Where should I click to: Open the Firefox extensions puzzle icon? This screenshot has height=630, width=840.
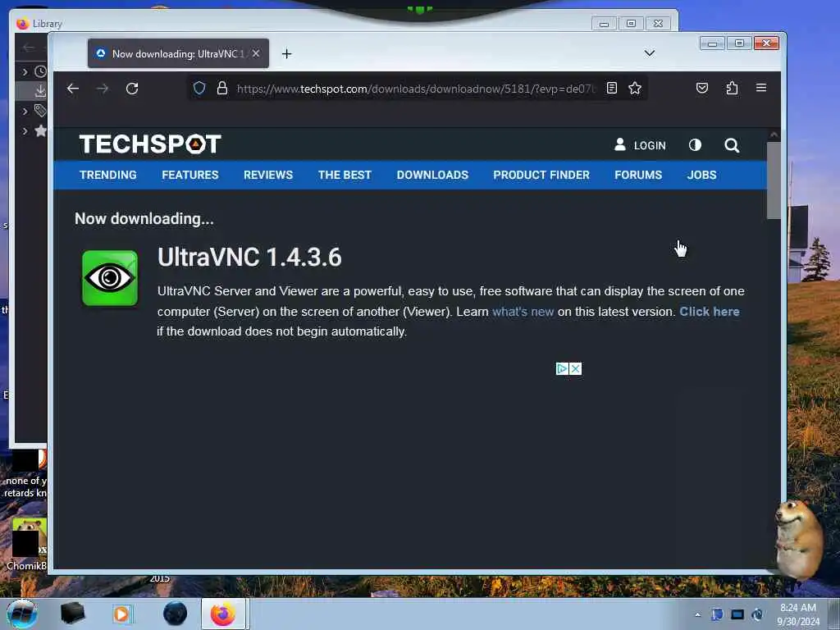pyautogui.click(x=732, y=89)
